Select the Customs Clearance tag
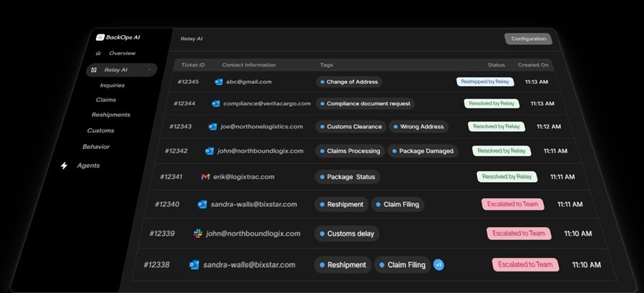 pos(351,127)
